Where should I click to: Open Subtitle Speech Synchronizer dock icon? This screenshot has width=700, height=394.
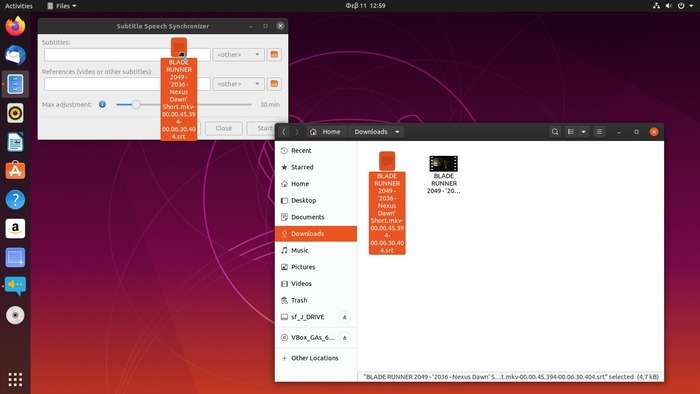pyautogui.click(x=15, y=286)
